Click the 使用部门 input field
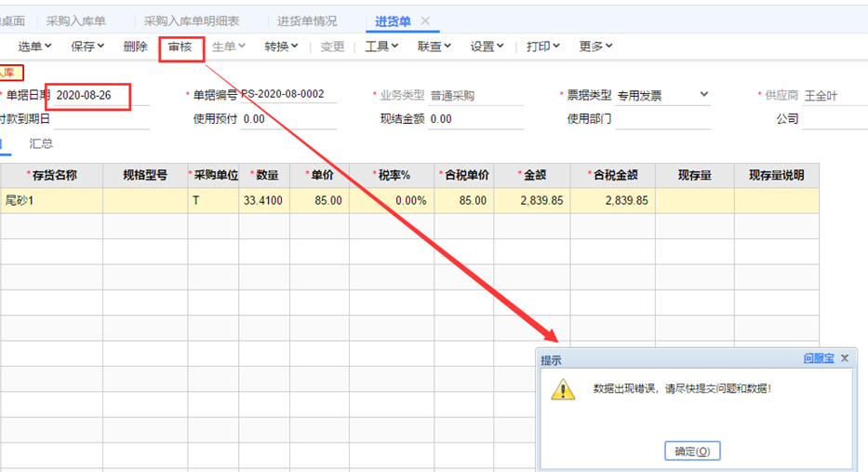 point(662,119)
